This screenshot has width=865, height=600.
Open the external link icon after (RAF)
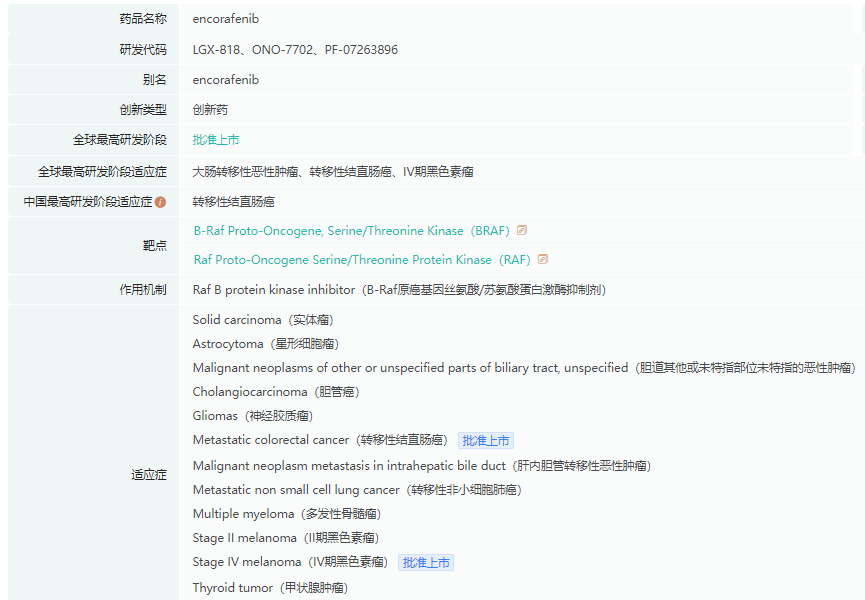click(x=543, y=259)
